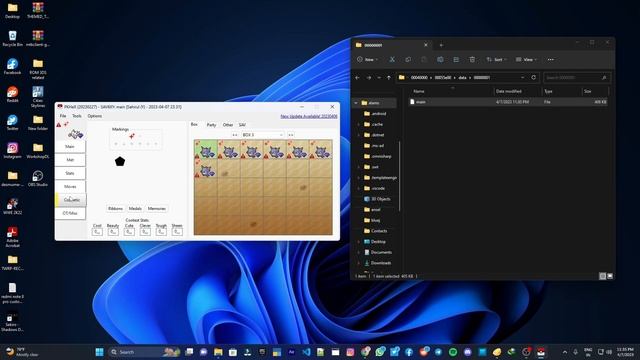Open the File menu in PKHeX
The width and height of the screenshot is (640, 360).
click(63, 116)
